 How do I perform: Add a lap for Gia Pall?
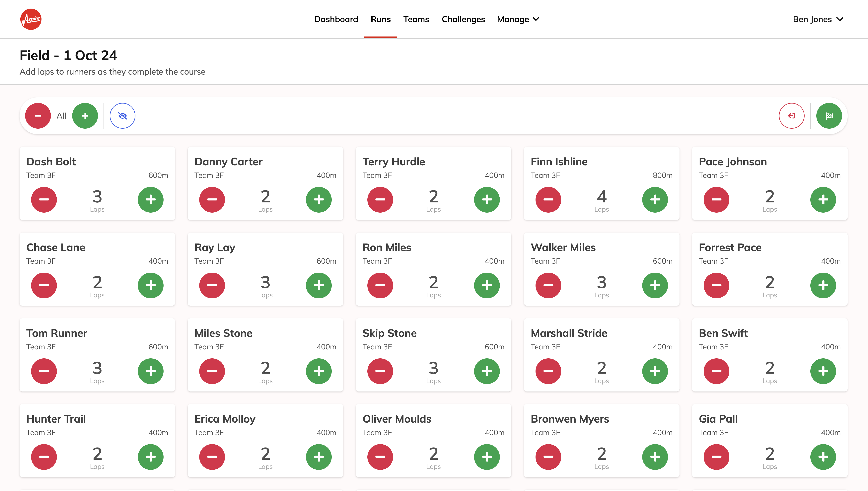823,457
